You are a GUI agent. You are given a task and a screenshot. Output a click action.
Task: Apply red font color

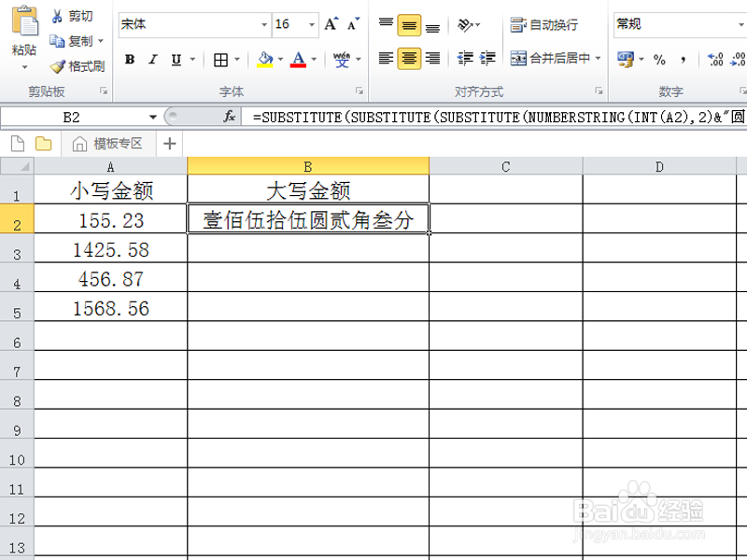[x=298, y=60]
